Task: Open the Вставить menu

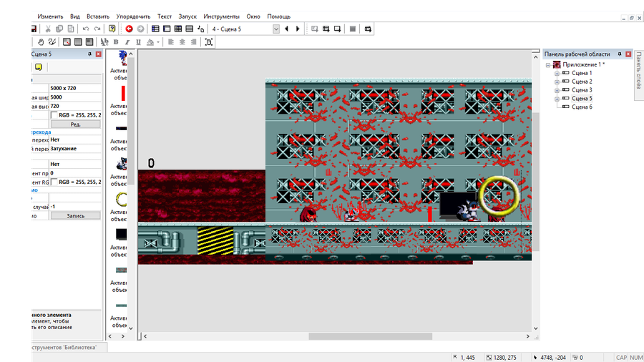Action: click(x=98, y=16)
